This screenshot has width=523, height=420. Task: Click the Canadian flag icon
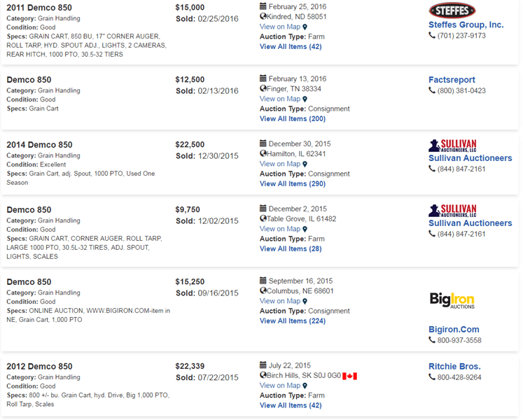349,376
